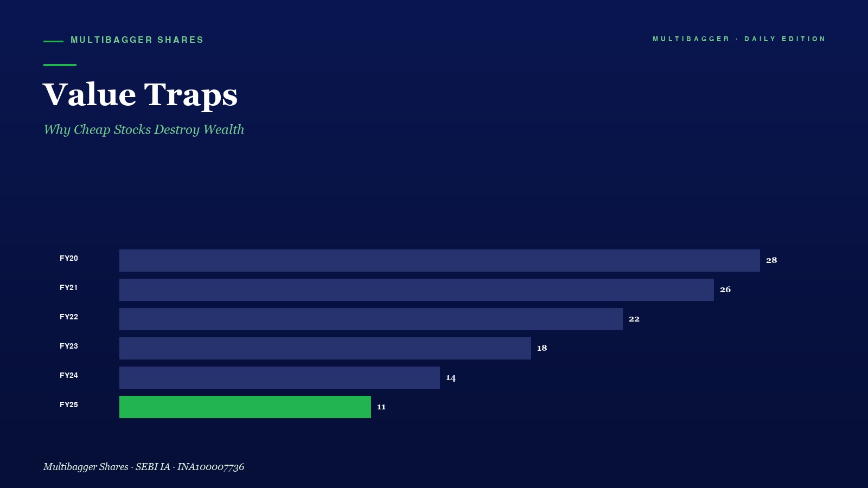Click the value label 26

pyautogui.click(x=725, y=290)
